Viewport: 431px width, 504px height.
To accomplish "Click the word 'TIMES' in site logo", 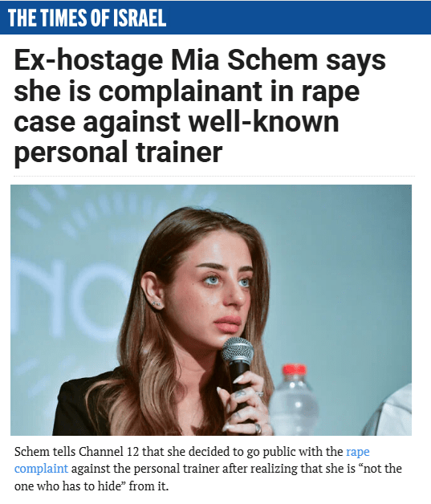I will pos(64,18).
